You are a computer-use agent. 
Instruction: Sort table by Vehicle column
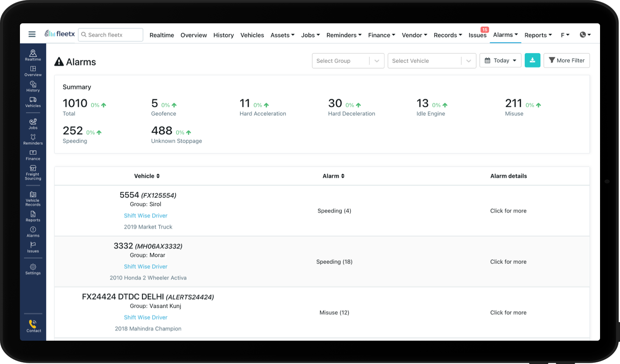coord(147,176)
